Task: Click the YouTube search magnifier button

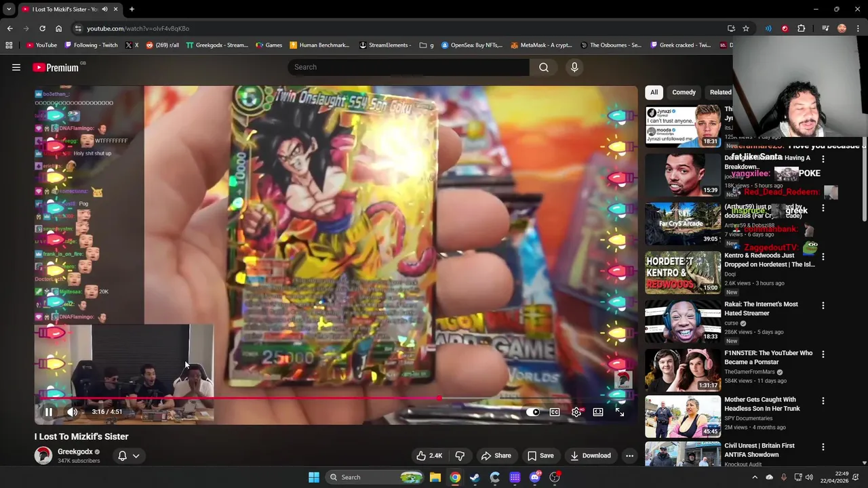Action: [x=544, y=67]
